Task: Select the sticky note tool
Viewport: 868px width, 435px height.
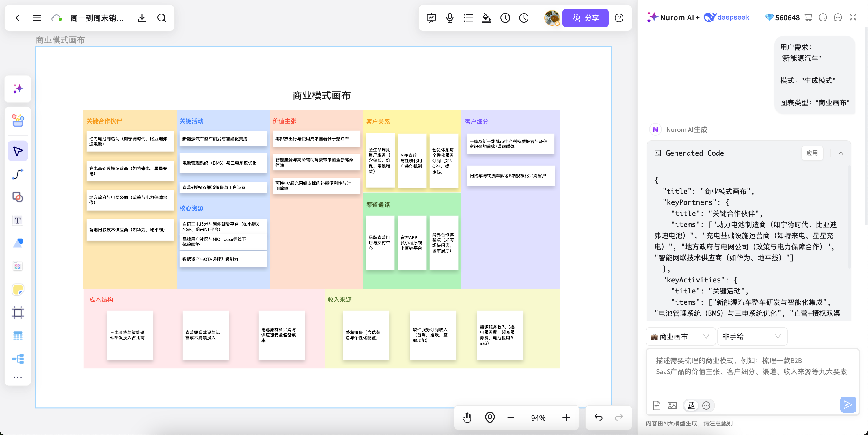Action: tap(18, 289)
